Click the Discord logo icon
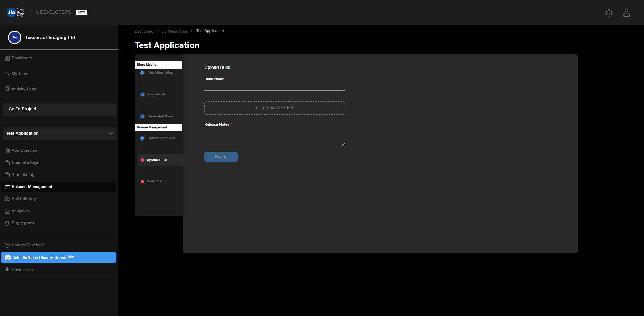This screenshot has height=316, width=644. click(x=8, y=258)
